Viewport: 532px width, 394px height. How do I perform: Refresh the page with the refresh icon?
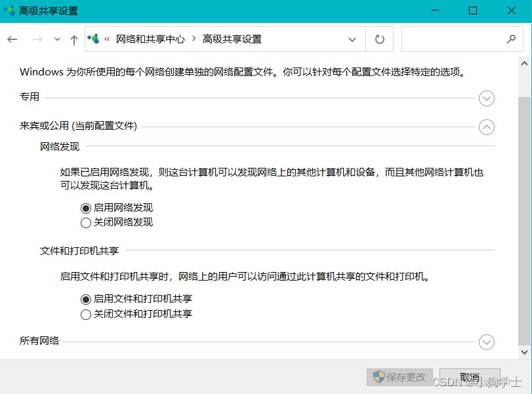pos(380,39)
